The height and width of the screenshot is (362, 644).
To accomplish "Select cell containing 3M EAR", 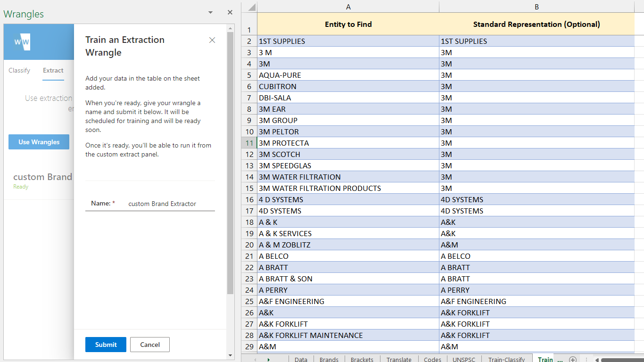I will pos(348,109).
